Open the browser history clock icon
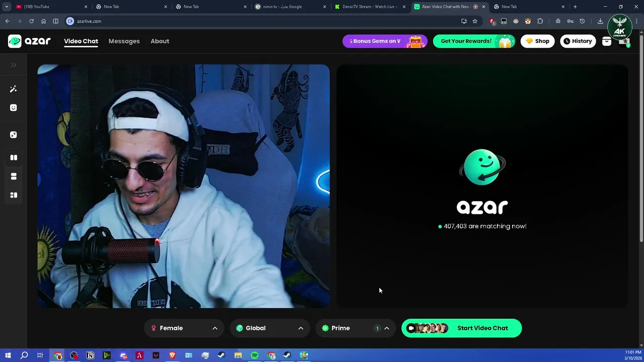The image size is (644, 362). click(x=582, y=21)
